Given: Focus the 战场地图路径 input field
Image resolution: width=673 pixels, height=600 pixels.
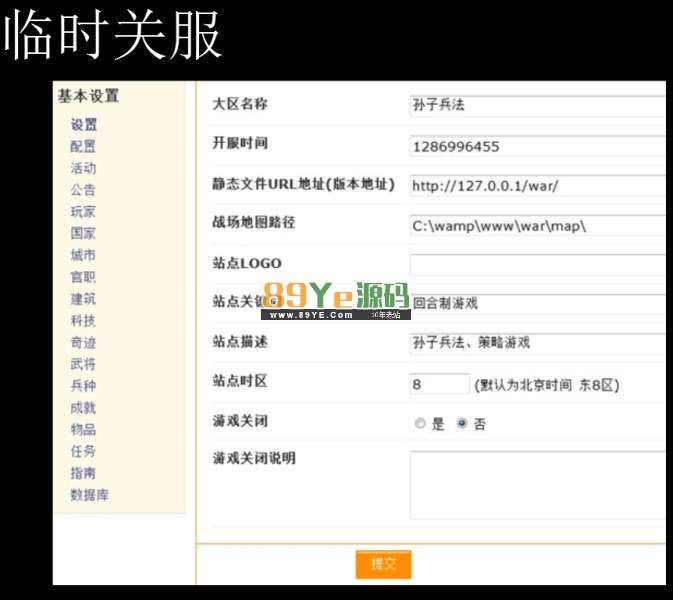Looking at the screenshot, I should [538, 225].
